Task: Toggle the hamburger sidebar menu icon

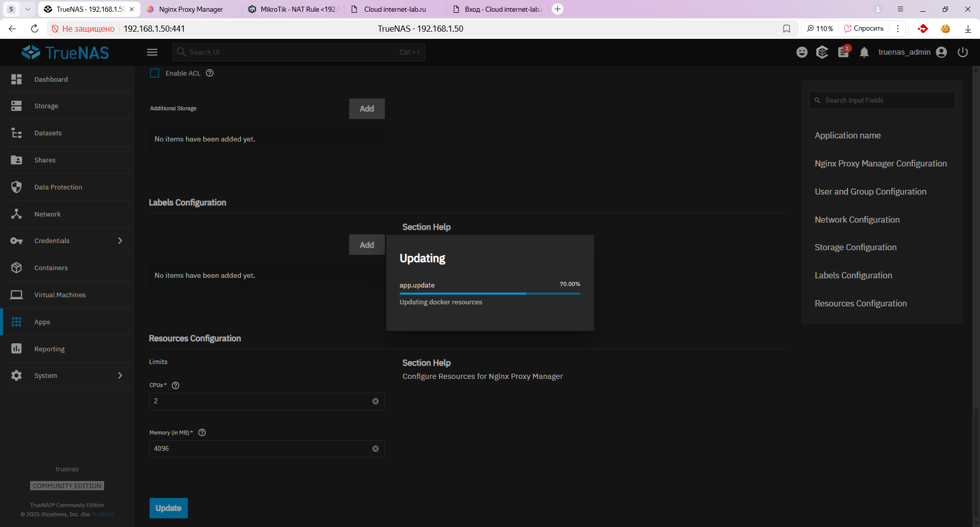Action: (x=152, y=52)
